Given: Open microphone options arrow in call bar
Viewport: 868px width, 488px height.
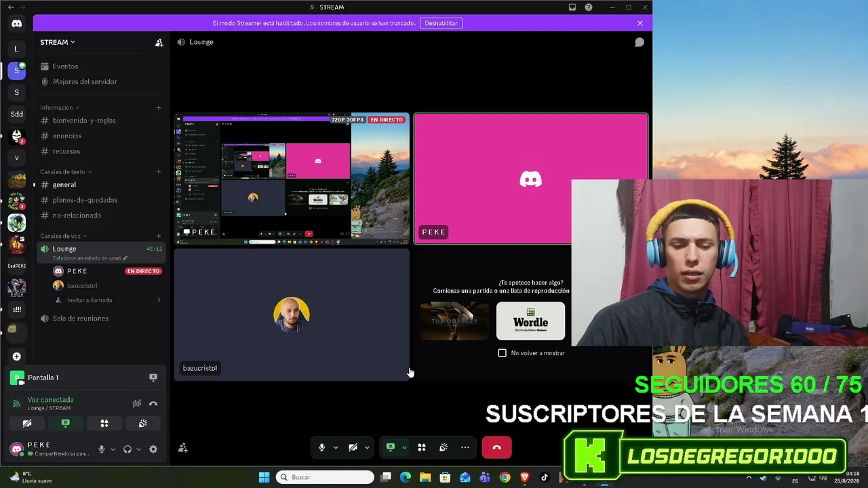Looking at the screenshot, I should coord(336,447).
